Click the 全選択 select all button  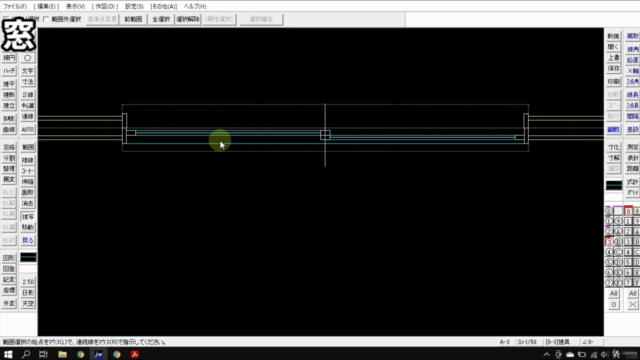point(161,19)
